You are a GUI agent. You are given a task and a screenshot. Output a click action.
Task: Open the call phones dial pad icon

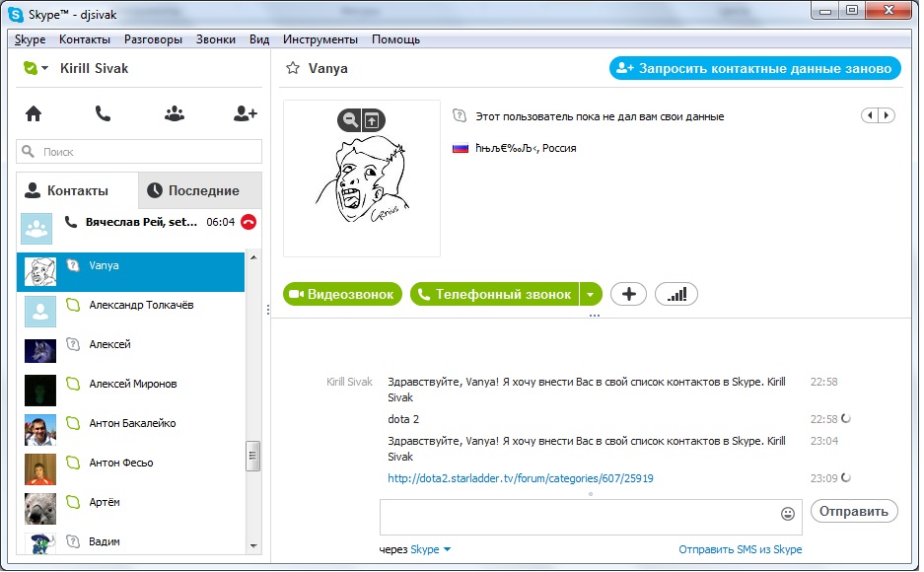(104, 113)
